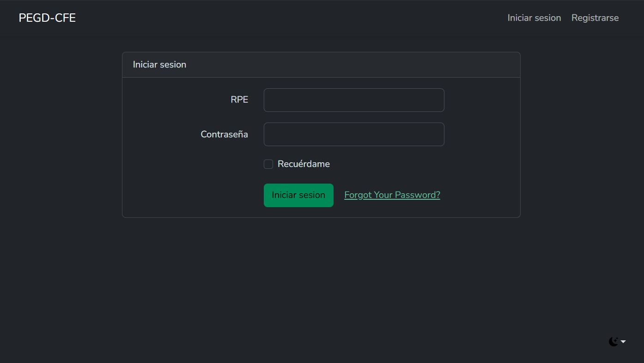Expand the caret beside the moon icon

[x=623, y=342]
